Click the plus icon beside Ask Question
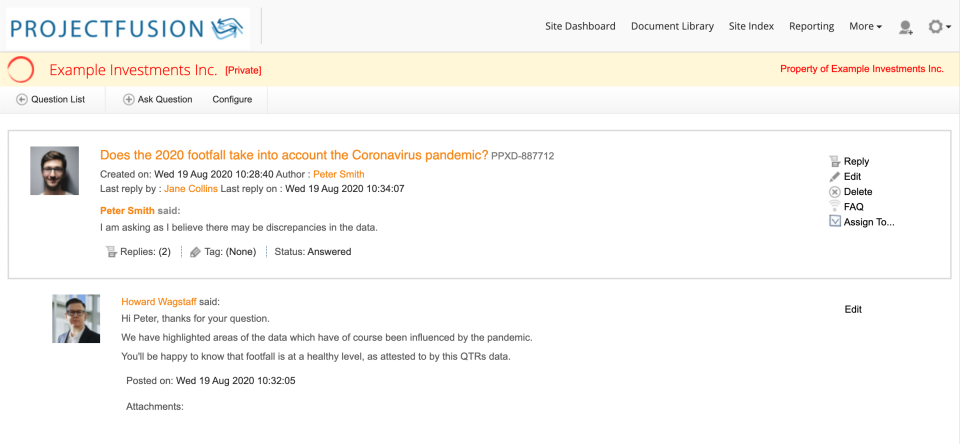Screen dimensions: 960x444 [x=128, y=99]
